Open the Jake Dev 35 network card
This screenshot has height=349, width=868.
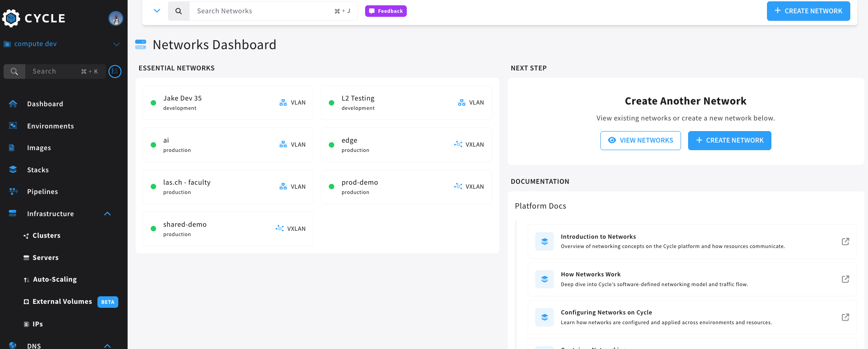pyautogui.click(x=228, y=103)
